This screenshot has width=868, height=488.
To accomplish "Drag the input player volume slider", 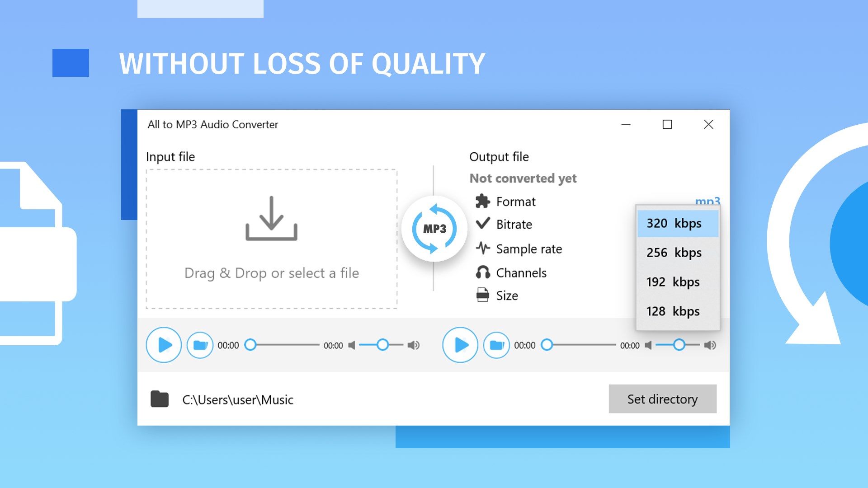I will pos(382,344).
